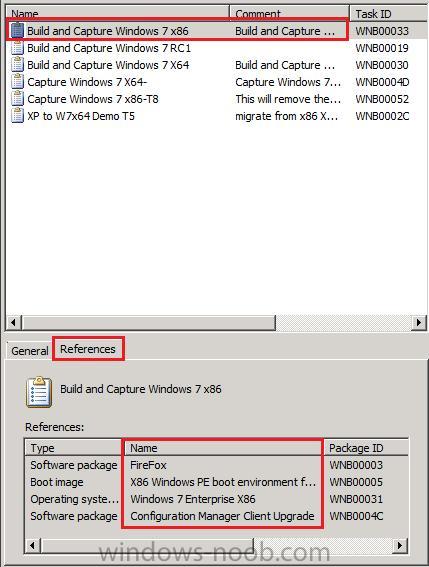Select icon of Build and Capture Windows 7 x86
Image resolution: width=429 pixels, height=567 pixels.
coord(17,31)
